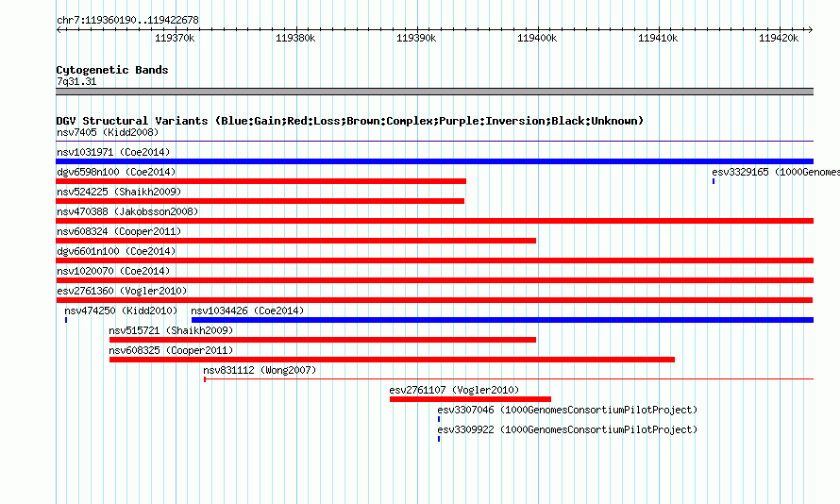Click the red loss bar under dgv6598n100
The image size is (840, 504).
click(x=260, y=181)
